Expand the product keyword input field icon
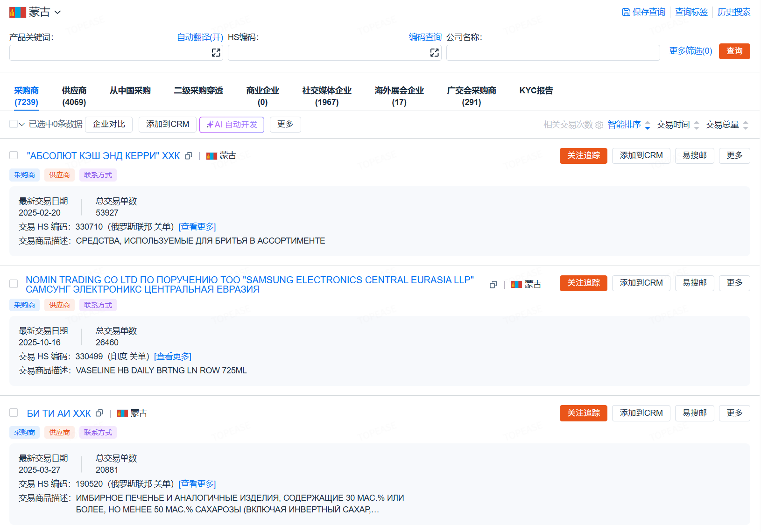Screen dimensions: 761x532 [x=216, y=53]
